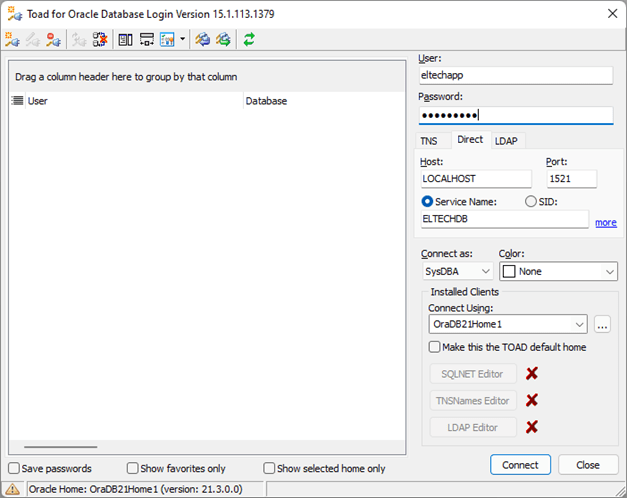Enable Make this the TOAD default home
Screen dimensions: 627x498
click(x=434, y=347)
